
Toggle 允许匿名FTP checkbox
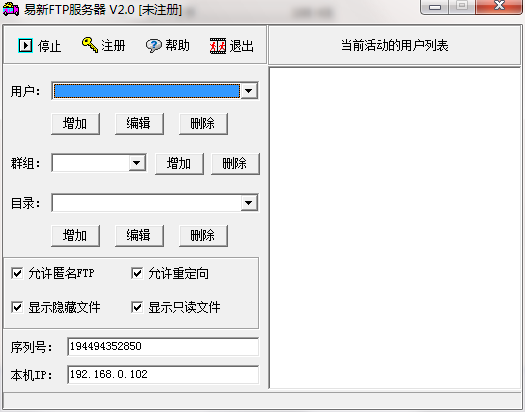point(17,273)
